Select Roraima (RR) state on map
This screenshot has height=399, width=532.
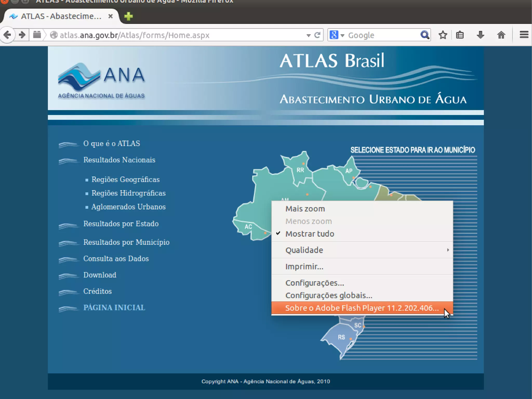(300, 170)
